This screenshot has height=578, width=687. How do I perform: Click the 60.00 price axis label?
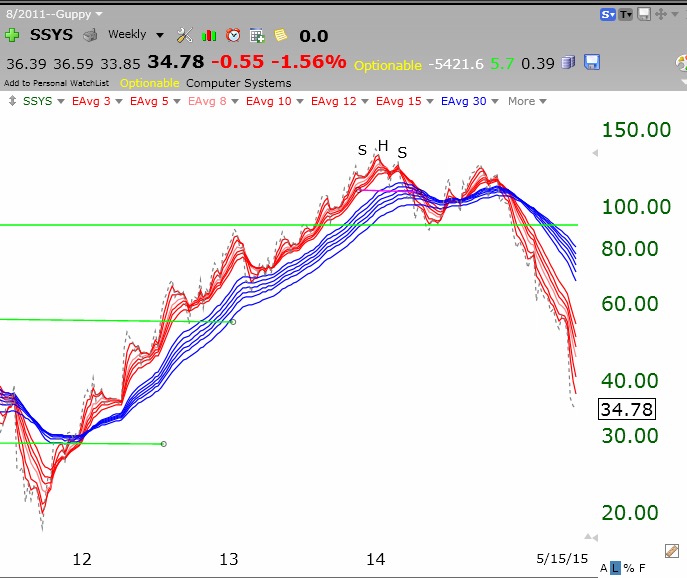point(630,304)
